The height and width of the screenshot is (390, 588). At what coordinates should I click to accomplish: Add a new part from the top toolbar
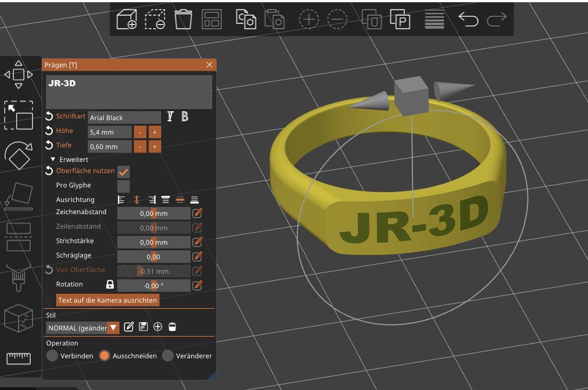click(x=127, y=19)
